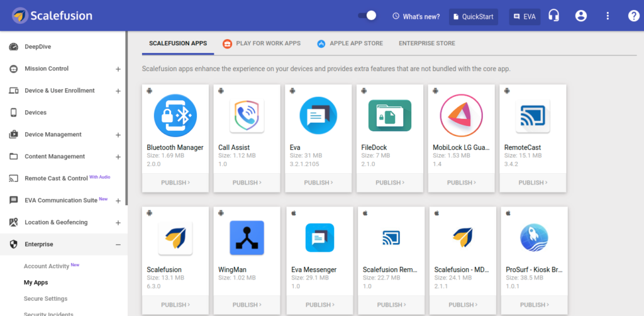Publish the Bluetooth Manager app
This screenshot has width=644, height=316.
click(x=175, y=183)
